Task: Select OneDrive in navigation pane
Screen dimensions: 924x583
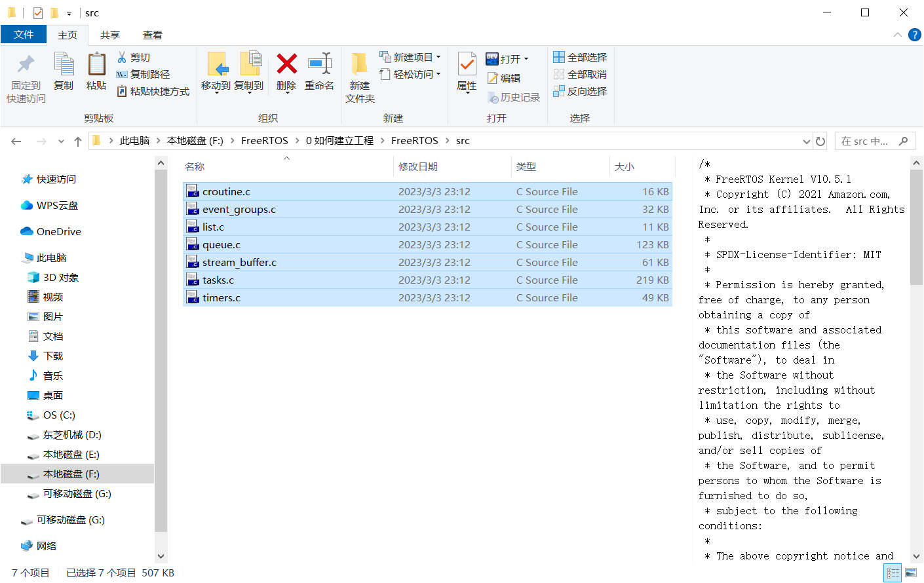Action: [51, 232]
